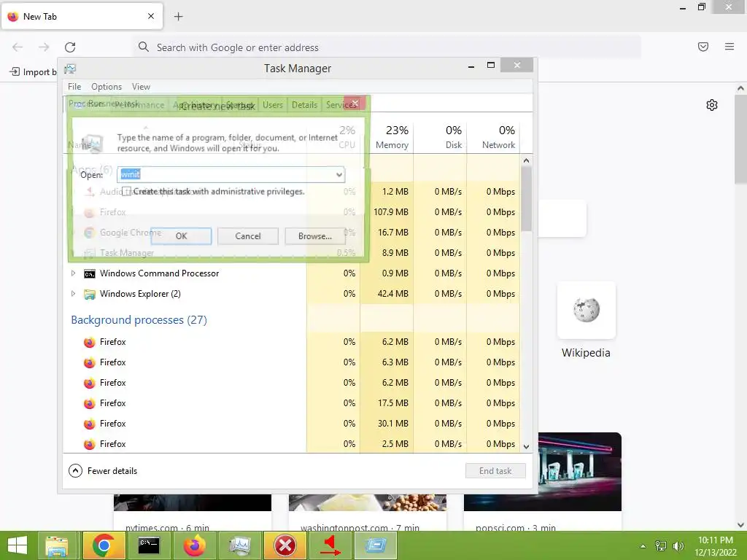Image resolution: width=747 pixels, height=560 pixels.
Task: Open Task Manager Options menu
Action: [x=107, y=87]
